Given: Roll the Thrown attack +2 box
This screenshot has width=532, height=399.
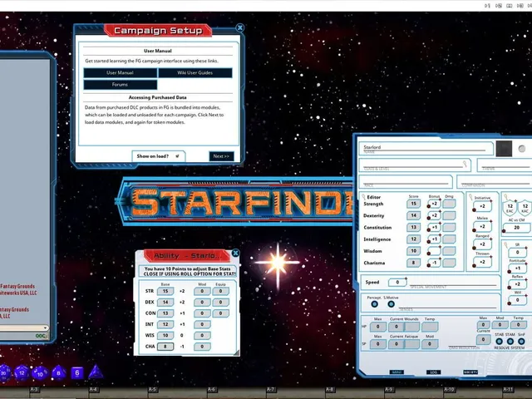Looking at the screenshot, I should (482, 262).
